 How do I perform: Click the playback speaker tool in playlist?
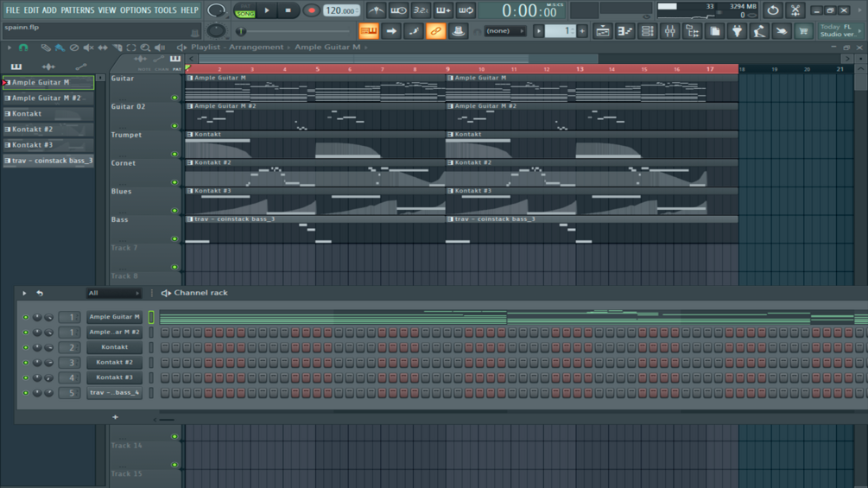click(160, 48)
